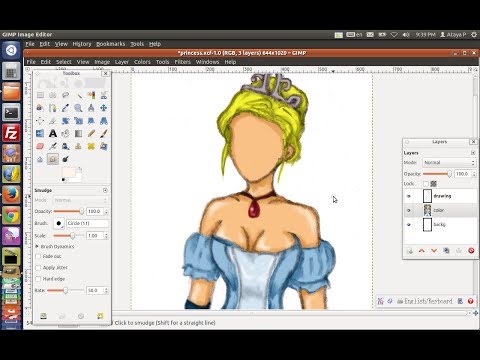
Task: Reset tool options to default values
Action: [100, 316]
